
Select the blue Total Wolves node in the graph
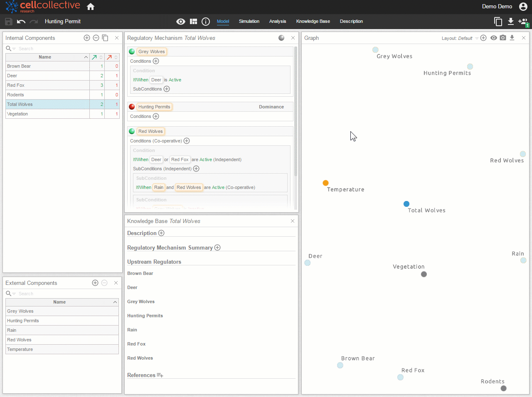click(x=406, y=204)
